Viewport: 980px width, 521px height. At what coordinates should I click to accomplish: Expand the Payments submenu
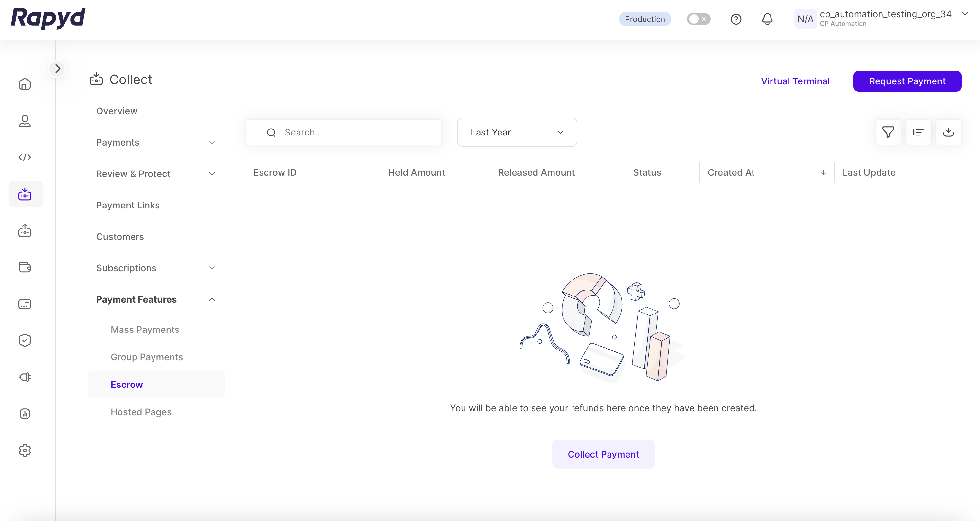pos(212,142)
